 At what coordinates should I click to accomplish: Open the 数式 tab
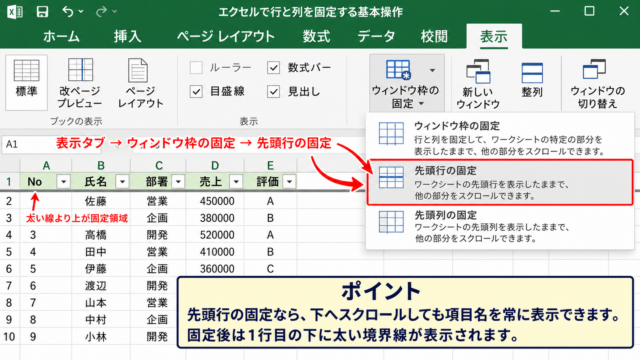point(316,36)
